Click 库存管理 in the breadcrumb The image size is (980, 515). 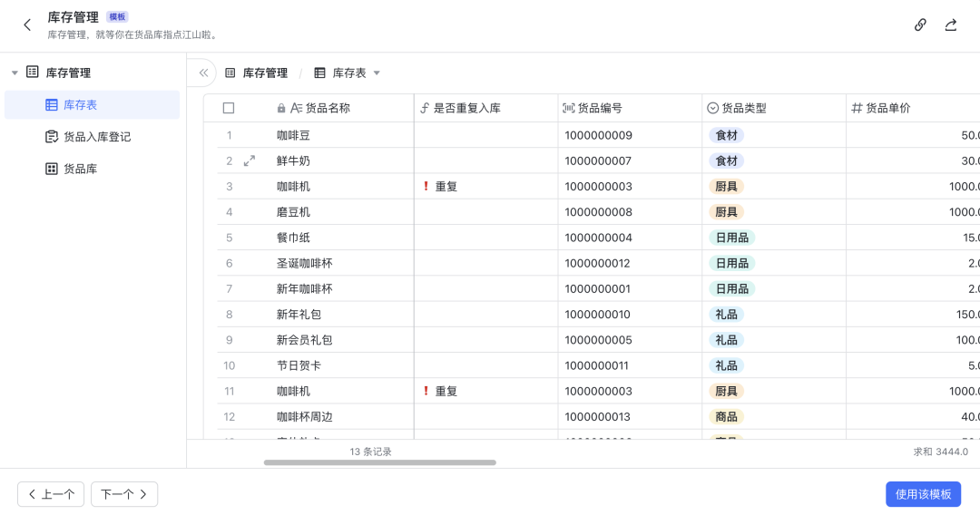(265, 73)
